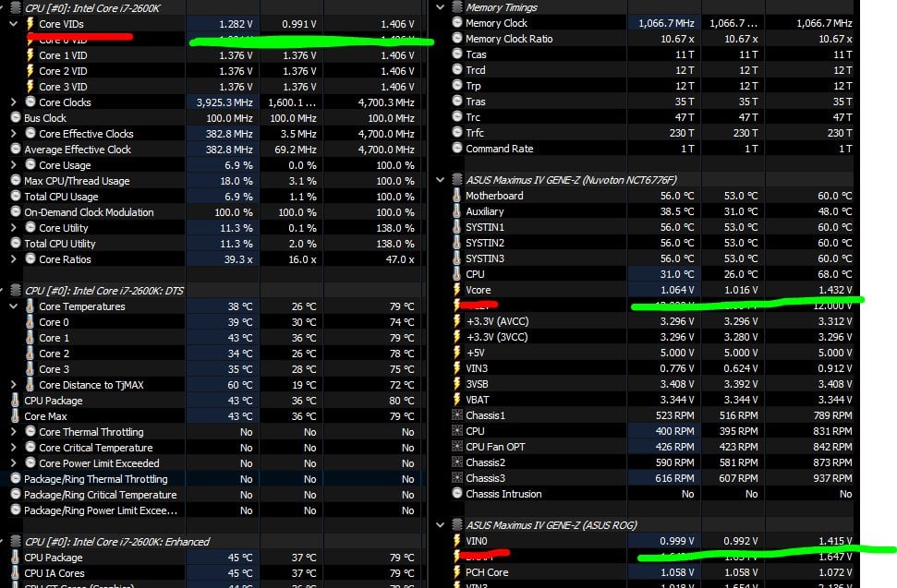The height and width of the screenshot is (588, 897).
Task: Select the VBAT voltage row
Action: [x=651, y=400]
